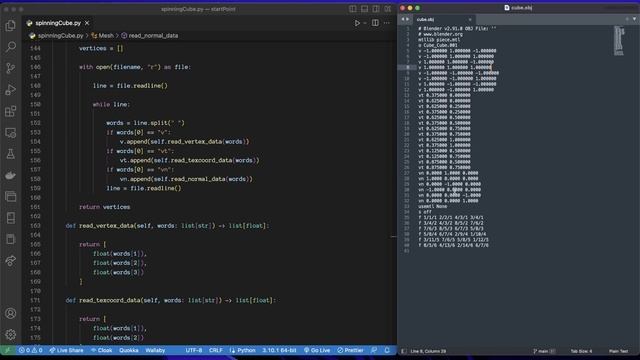Click Quokka in the status bar
This screenshot has height=360, width=640.
click(129, 350)
